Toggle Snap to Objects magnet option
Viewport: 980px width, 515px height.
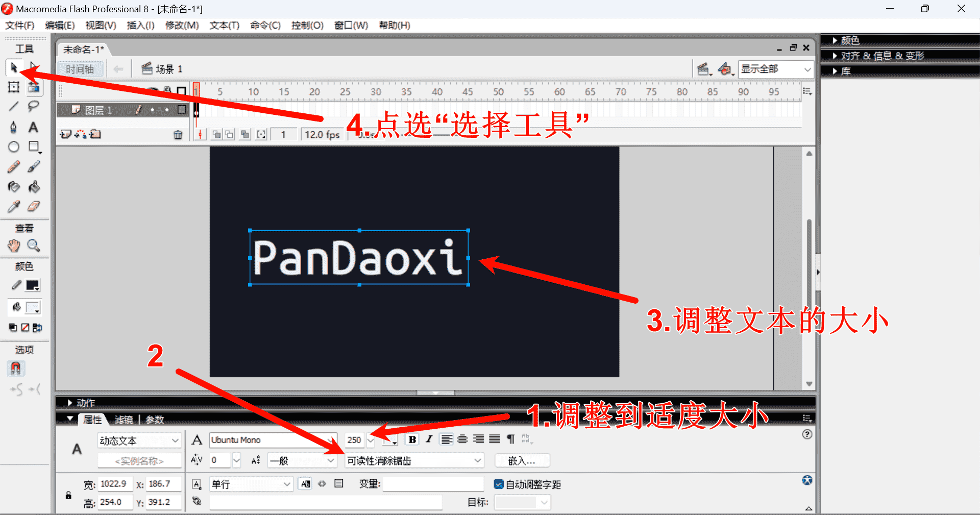(16, 368)
